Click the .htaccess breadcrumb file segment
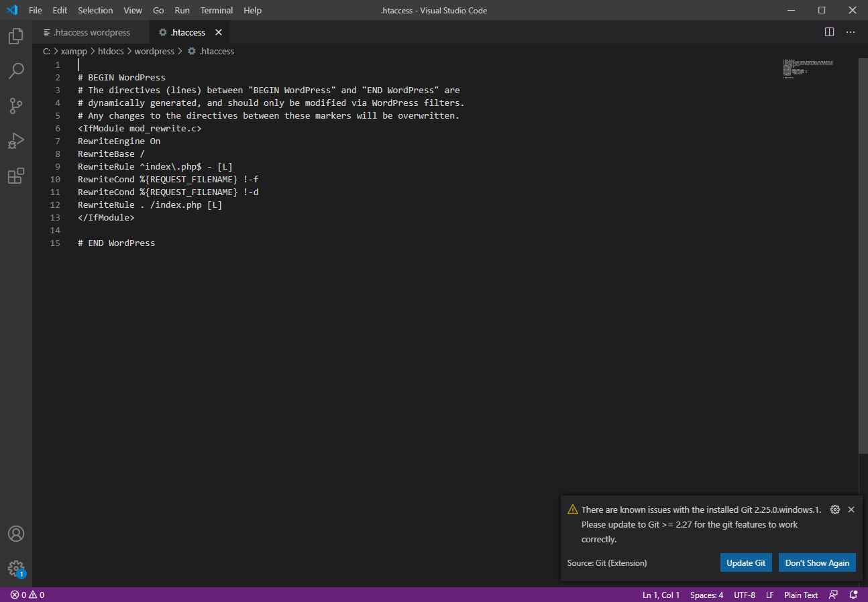The height and width of the screenshot is (602, 868). (x=211, y=51)
